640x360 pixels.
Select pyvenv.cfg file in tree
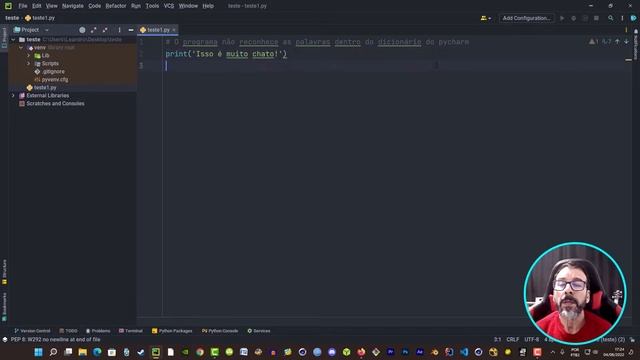click(x=51, y=80)
